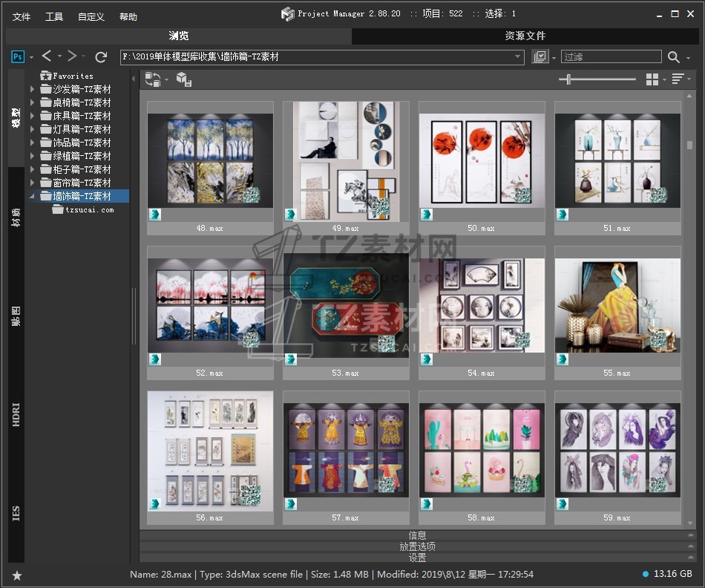Click the convert/replace files icon
The height and width of the screenshot is (588, 705).
[153, 79]
